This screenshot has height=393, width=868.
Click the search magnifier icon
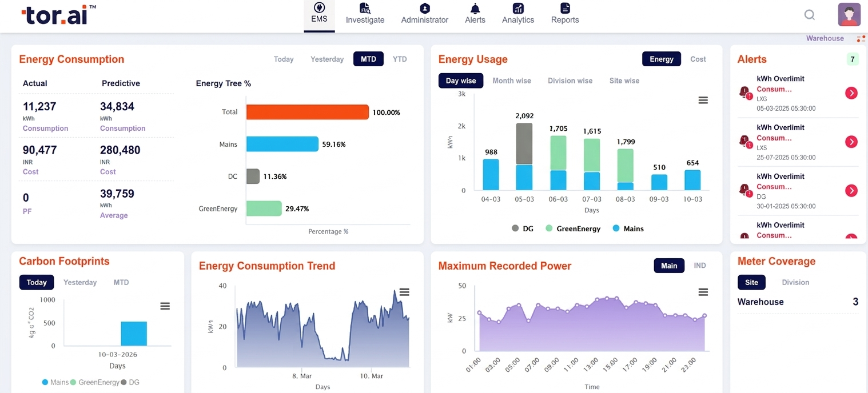pyautogui.click(x=809, y=15)
